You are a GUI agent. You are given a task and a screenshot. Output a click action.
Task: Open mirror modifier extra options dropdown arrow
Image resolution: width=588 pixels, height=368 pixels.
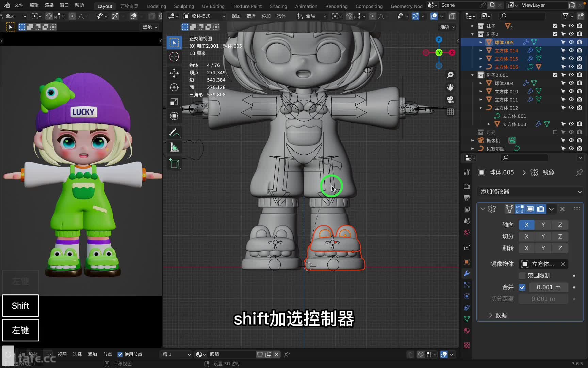click(551, 209)
